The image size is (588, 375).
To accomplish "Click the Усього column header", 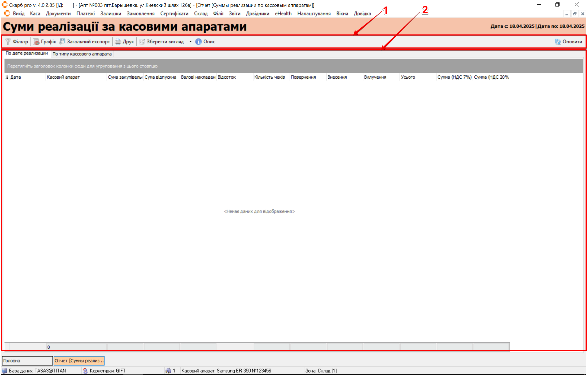I will [408, 77].
